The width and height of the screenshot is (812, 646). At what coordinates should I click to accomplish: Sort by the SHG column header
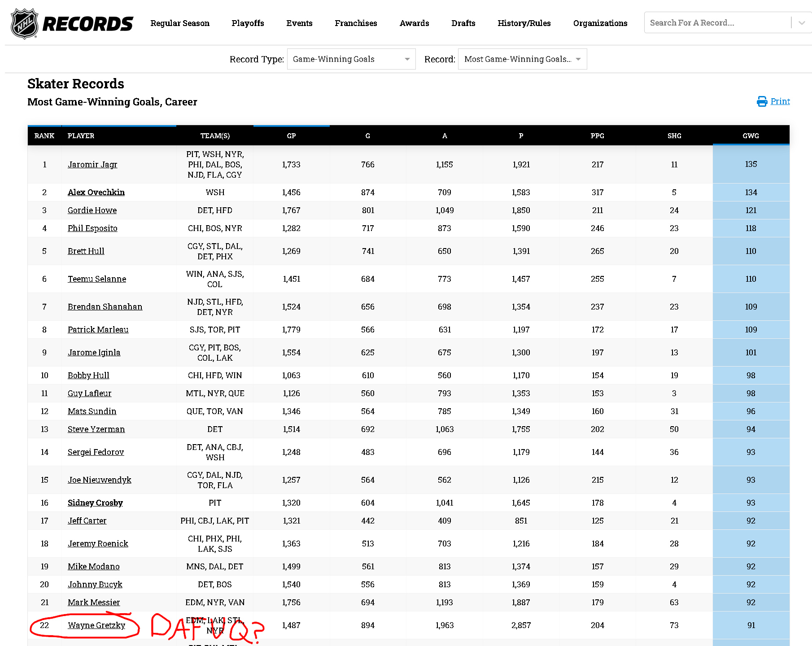pos(674,136)
